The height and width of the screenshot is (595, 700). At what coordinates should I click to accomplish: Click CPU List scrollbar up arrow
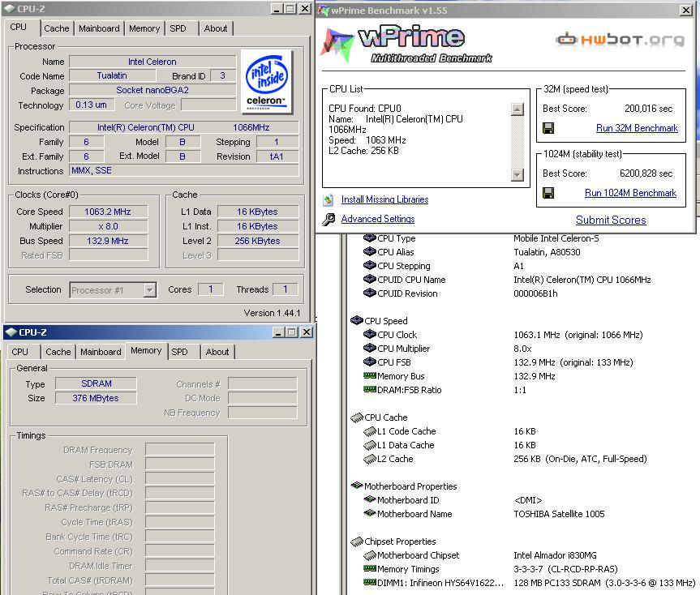(517, 109)
